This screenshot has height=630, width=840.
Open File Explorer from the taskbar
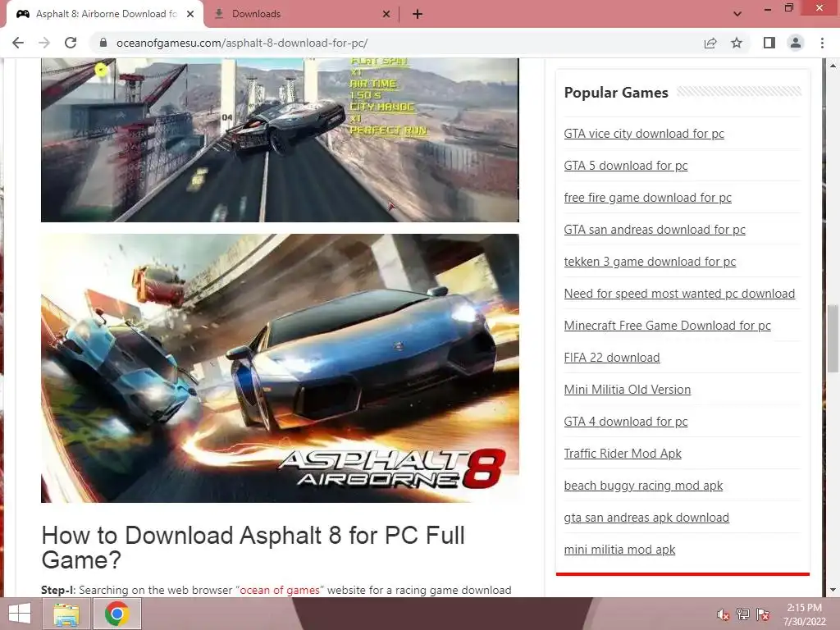(x=66, y=614)
